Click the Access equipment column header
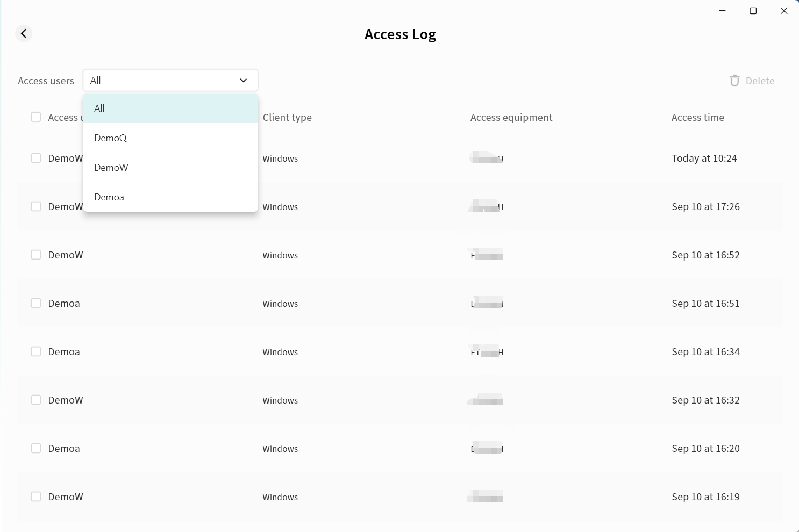This screenshot has width=799, height=532. [511, 118]
